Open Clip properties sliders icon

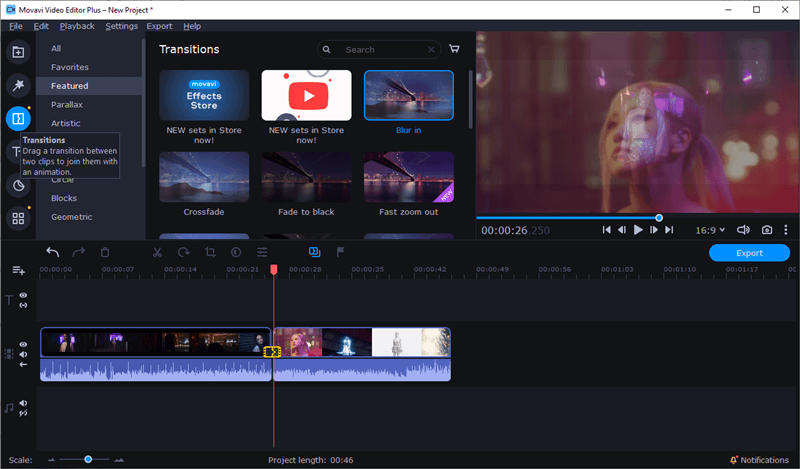(262, 252)
